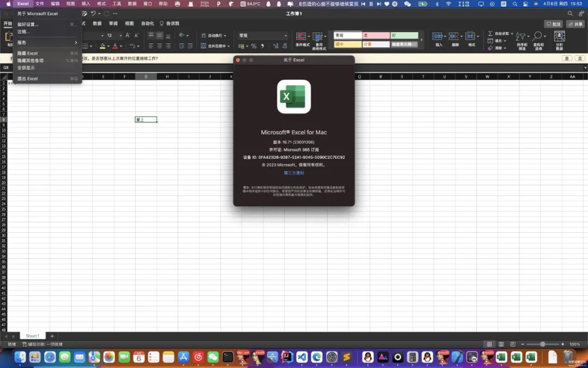Click the comma style icon
This screenshot has height=368, width=588.
coord(262,46)
